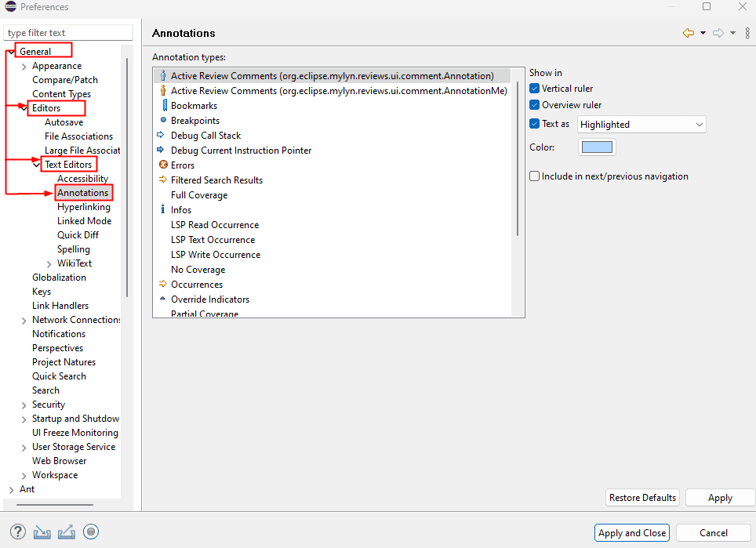Click the Oomph preference recorder icon

click(91, 532)
